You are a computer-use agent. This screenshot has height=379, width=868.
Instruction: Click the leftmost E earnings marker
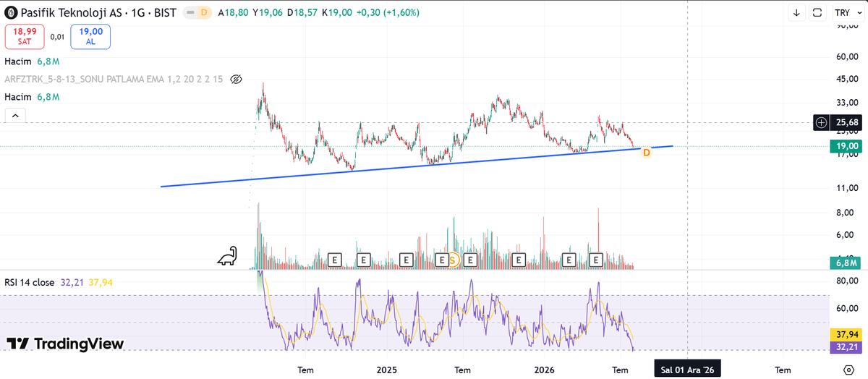334,259
